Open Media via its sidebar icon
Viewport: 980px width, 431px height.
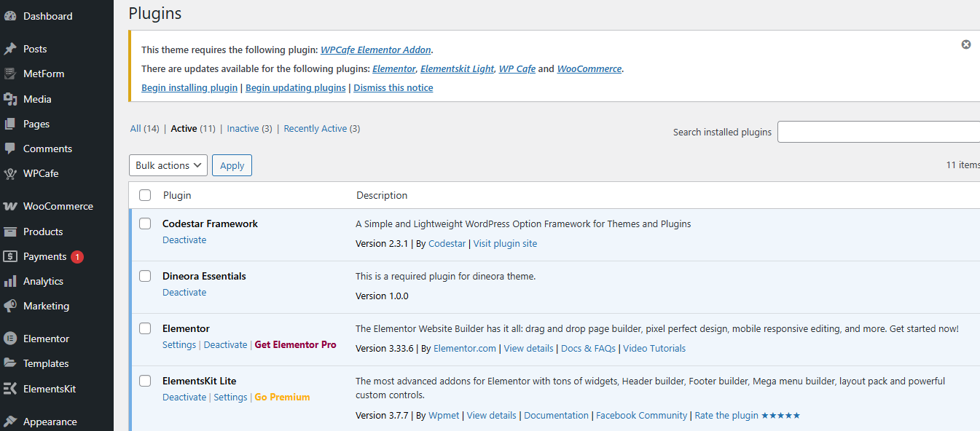(x=10, y=99)
